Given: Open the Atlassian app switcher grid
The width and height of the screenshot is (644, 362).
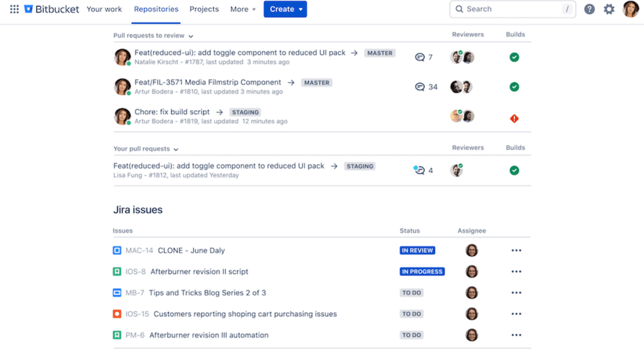Looking at the screenshot, I should [x=14, y=9].
